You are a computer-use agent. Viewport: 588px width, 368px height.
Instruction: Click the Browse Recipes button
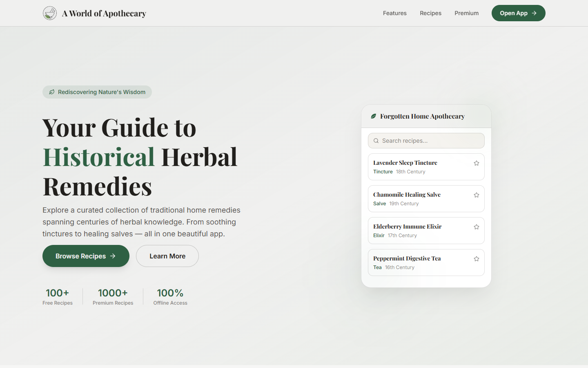point(86,256)
